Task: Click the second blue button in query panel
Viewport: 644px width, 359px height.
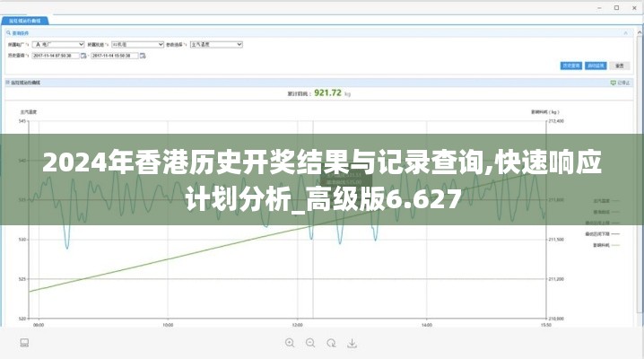Action: click(595, 66)
